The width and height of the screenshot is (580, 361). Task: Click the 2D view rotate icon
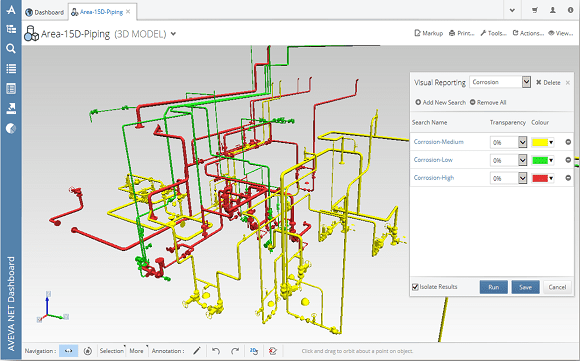pos(254,351)
